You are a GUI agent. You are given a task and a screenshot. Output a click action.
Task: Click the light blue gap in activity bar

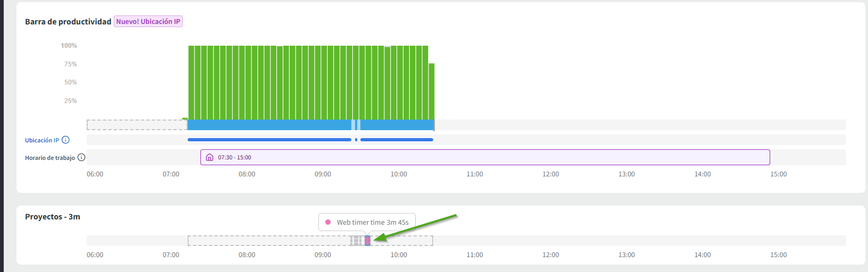click(x=353, y=125)
